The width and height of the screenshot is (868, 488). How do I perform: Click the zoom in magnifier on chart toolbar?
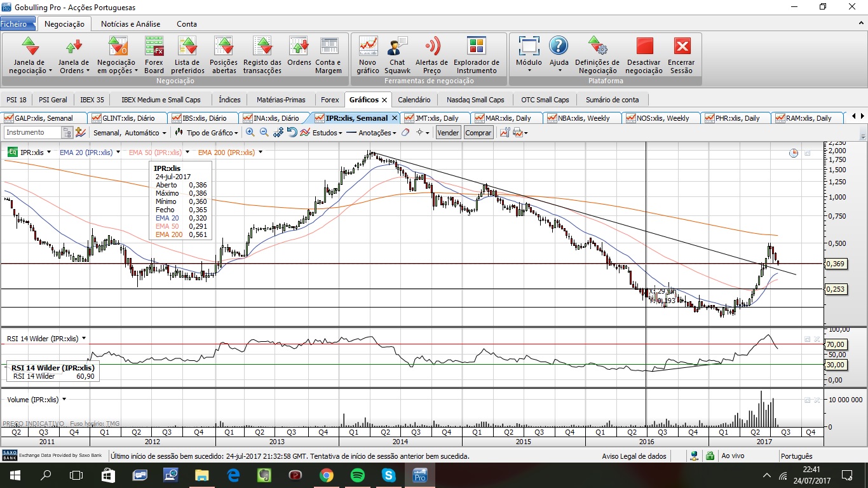coord(250,133)
